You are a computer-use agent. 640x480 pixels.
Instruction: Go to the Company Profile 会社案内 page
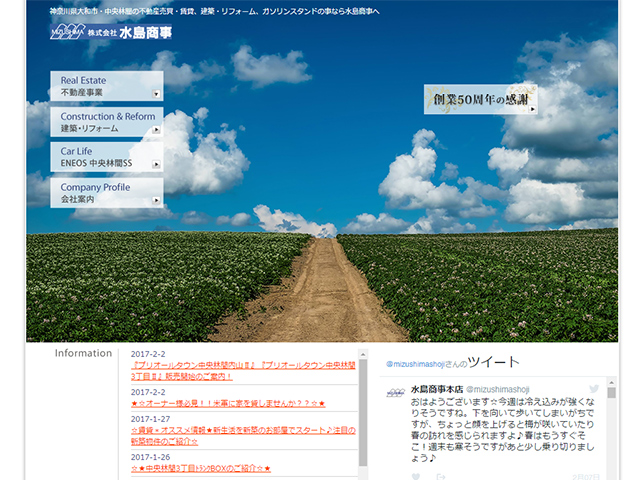click(100, 193)
